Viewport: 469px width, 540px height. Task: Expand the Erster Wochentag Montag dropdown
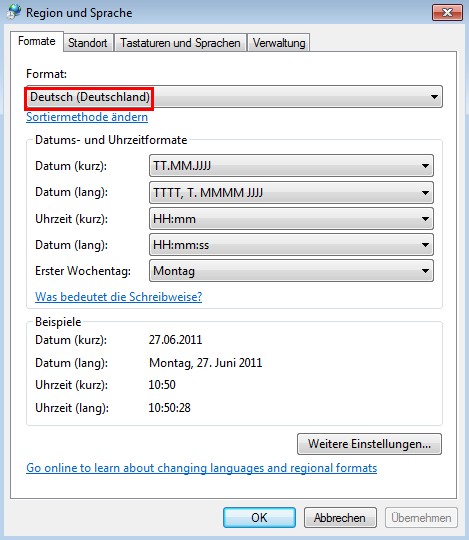tap(291, 271)
